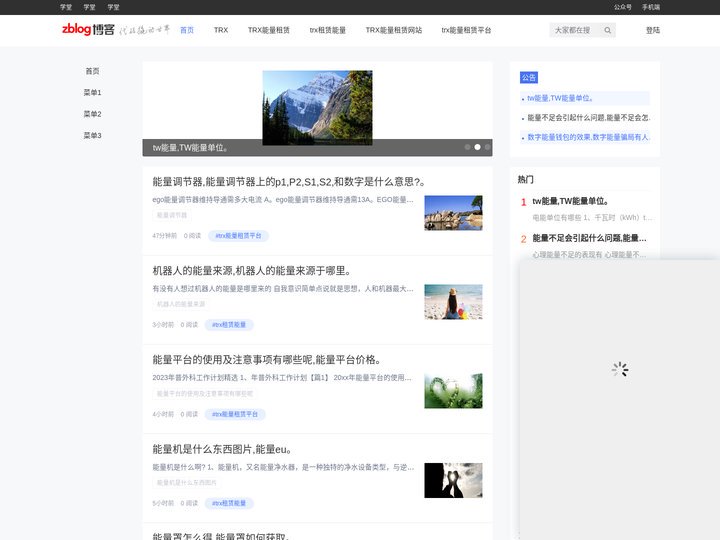Focus the 大家都在搜 search field
Screen dimensions: 720x540
click(x=576, y=30)
